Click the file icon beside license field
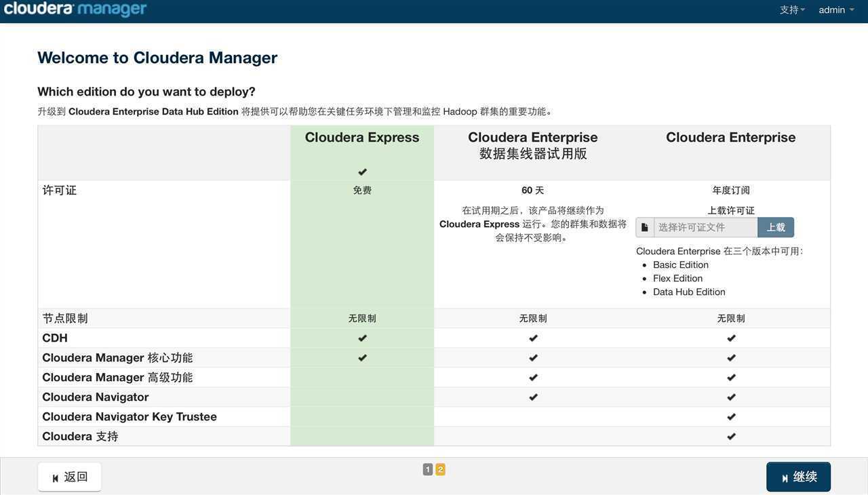Screen dimensions: 868x495 (644, 227)
